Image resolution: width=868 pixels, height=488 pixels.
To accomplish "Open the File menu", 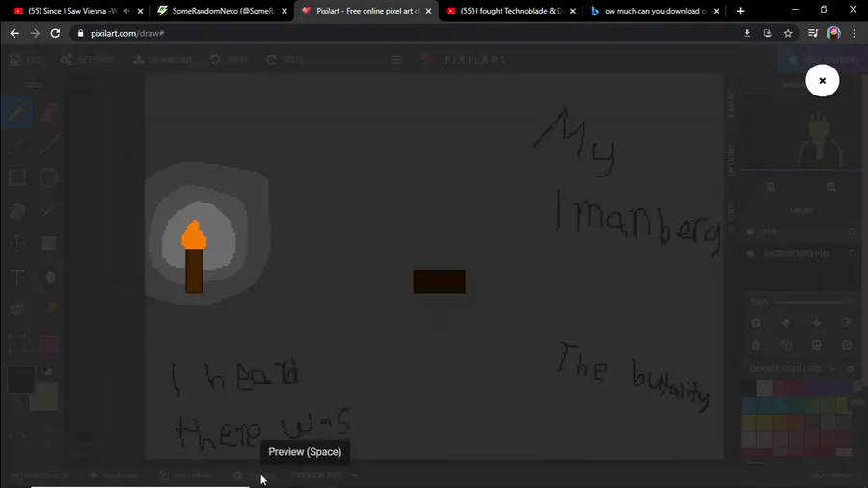I will pos(26,59).
